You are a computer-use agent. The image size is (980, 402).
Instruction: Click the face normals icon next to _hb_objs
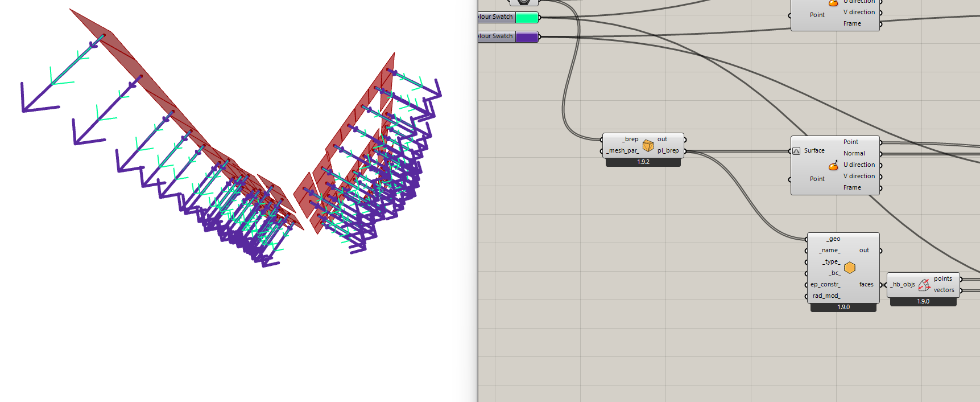[924, 284]
